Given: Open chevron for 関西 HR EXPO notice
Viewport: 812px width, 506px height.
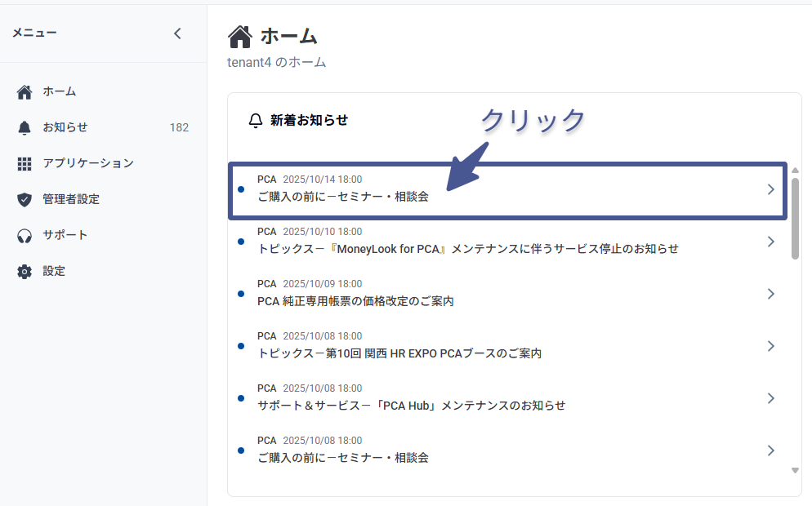Looking at the screenshot, I should click(770, 346).
